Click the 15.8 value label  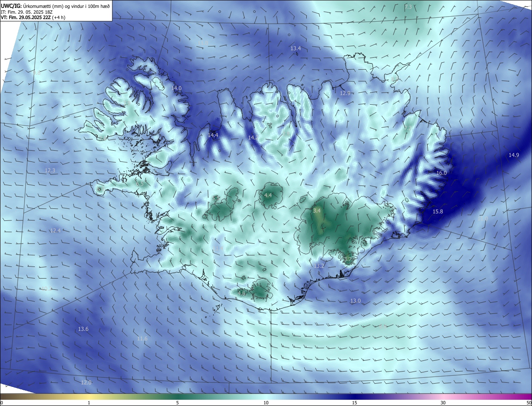coord(438,211)
